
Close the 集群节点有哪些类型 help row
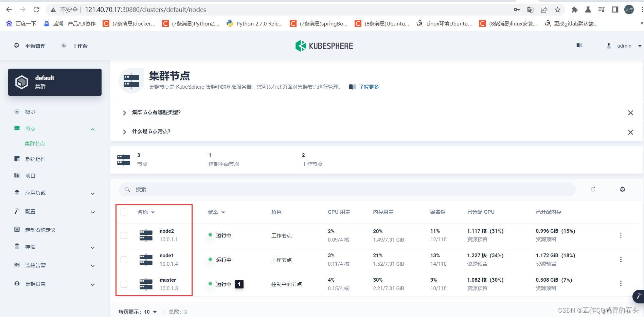click(630, 113)
